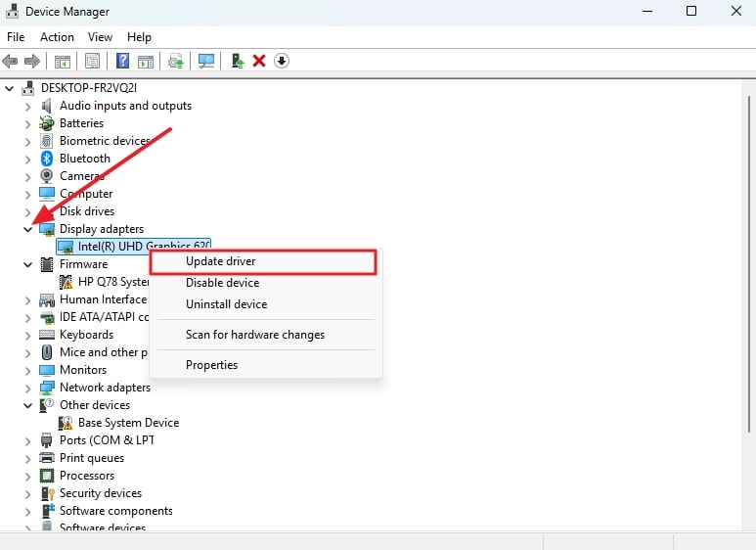Expand the Processors category

click(28, 477)
